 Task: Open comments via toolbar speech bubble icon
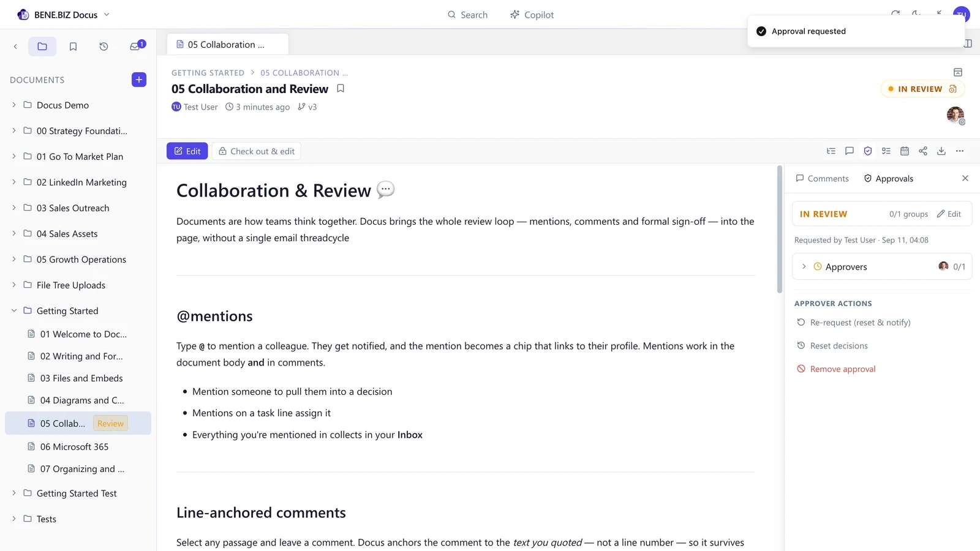tap(850, 151)
